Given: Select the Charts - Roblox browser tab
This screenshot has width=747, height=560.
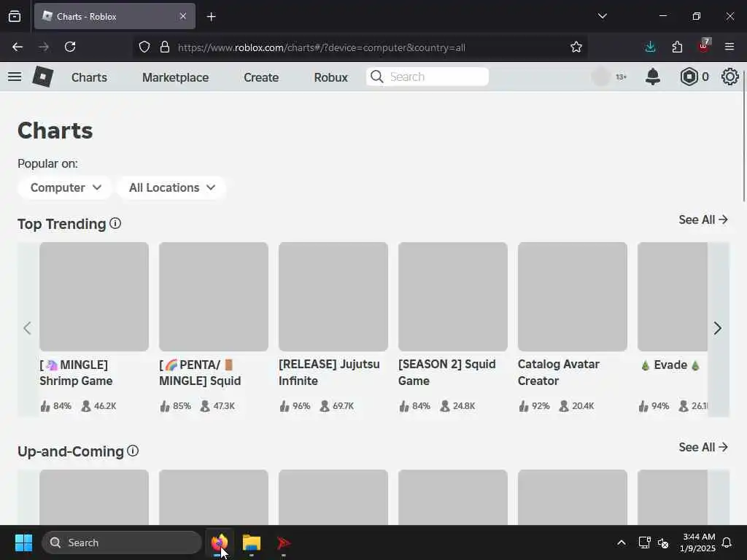Looking at the screenshot, I should 115,16.
